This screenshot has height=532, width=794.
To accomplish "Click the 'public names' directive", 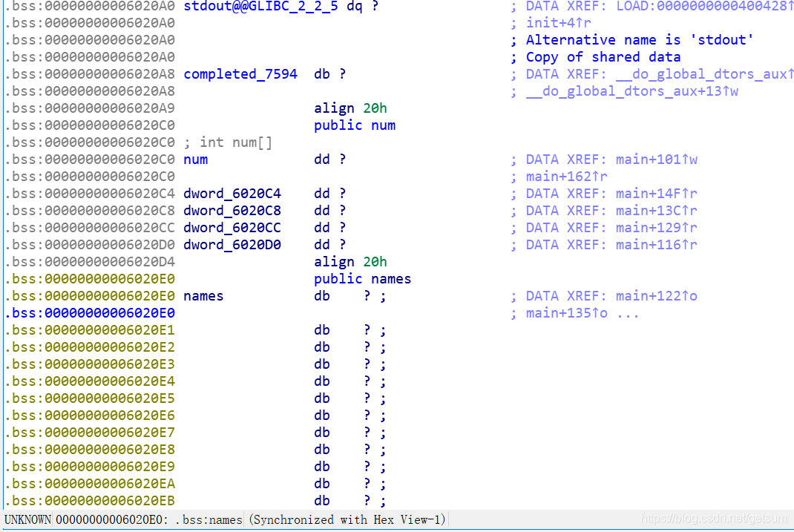I will pyautogui.click(x=363, y=279).
